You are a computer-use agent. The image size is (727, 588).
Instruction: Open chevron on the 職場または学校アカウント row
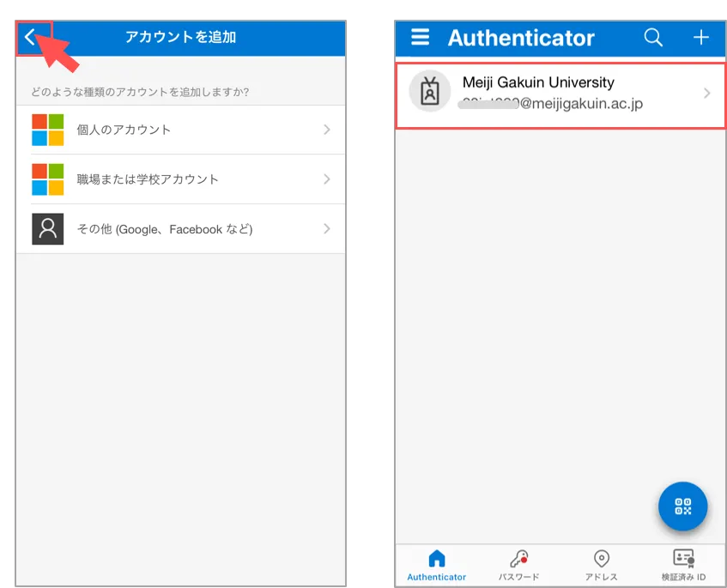(x=327, y=179)
